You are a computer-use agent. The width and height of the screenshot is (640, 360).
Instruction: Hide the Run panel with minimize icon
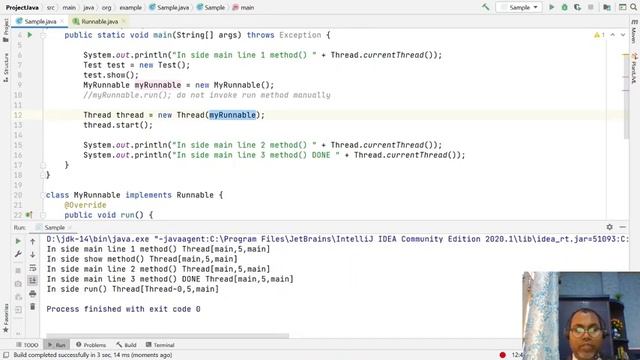point(622,227)
